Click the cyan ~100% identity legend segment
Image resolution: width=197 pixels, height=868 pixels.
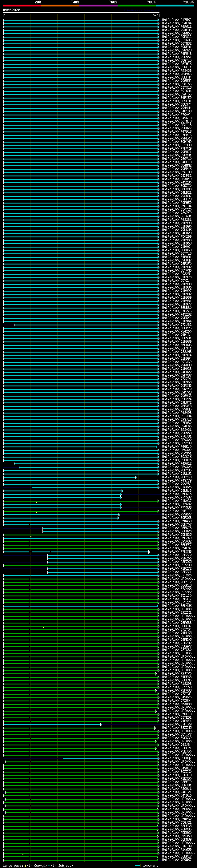click(x=175, y=6)
